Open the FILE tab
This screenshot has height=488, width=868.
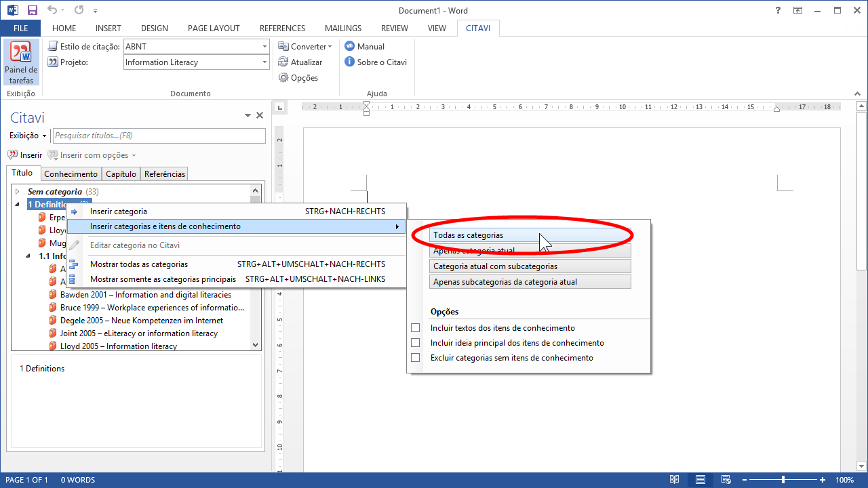(x=20, y=28)
